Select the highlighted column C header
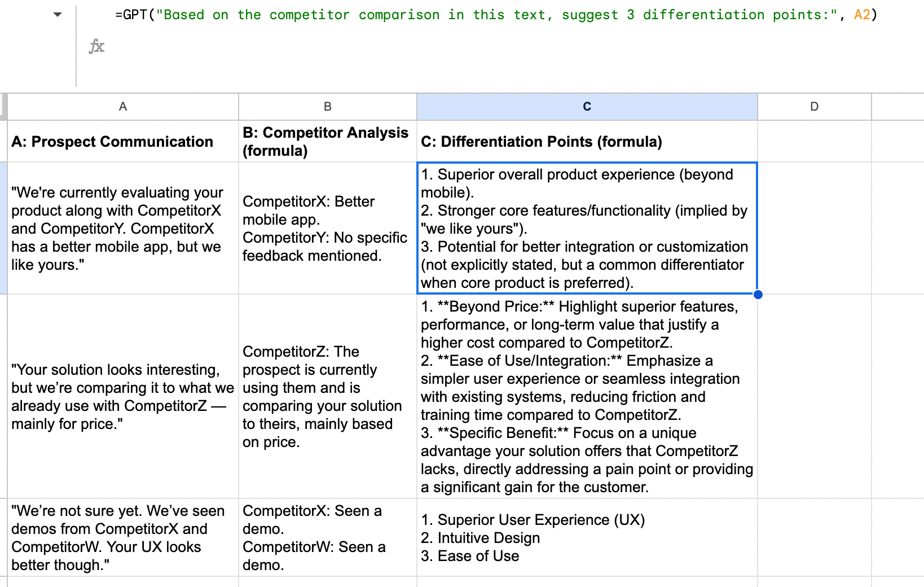The image size is (924, 587). [x=587, y=107]
